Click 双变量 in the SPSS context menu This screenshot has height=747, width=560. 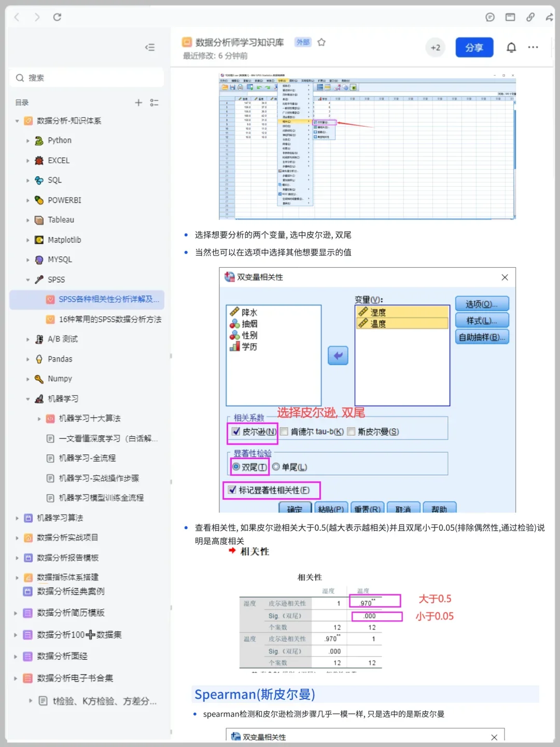pos(325,122)
